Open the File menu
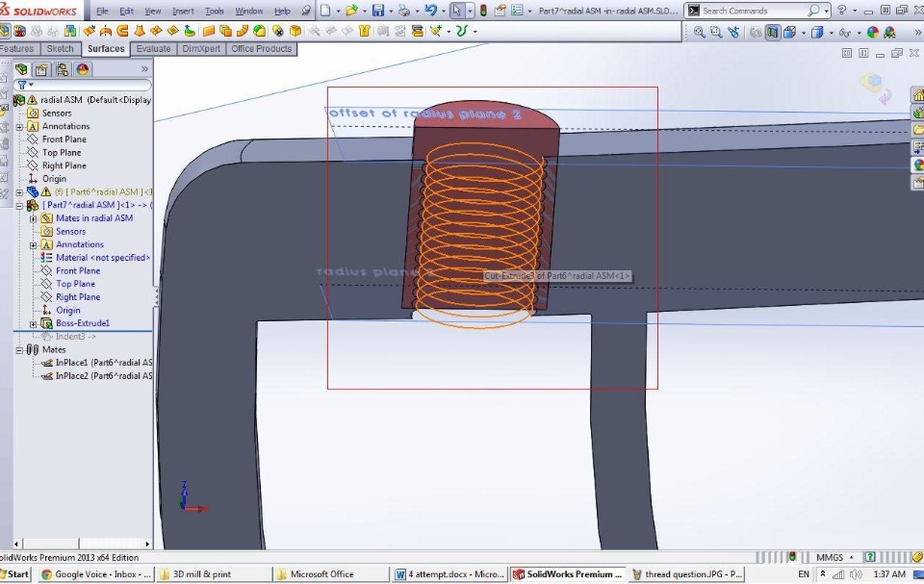Viewport: 924px width, 584px height. pyautogui.click(x=102, y=11)
